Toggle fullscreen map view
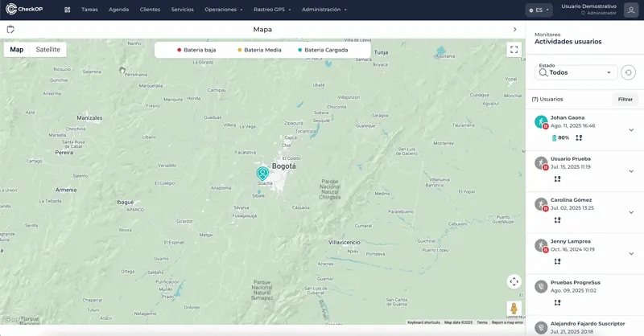Image resolution: width=644 pixels, height=336 pixels. click(514, 50)
